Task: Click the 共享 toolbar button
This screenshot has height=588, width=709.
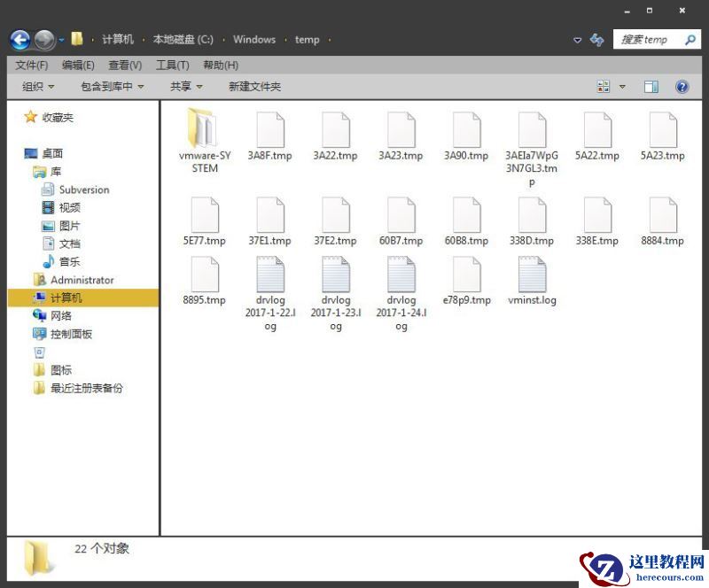Action: [179, 86]
